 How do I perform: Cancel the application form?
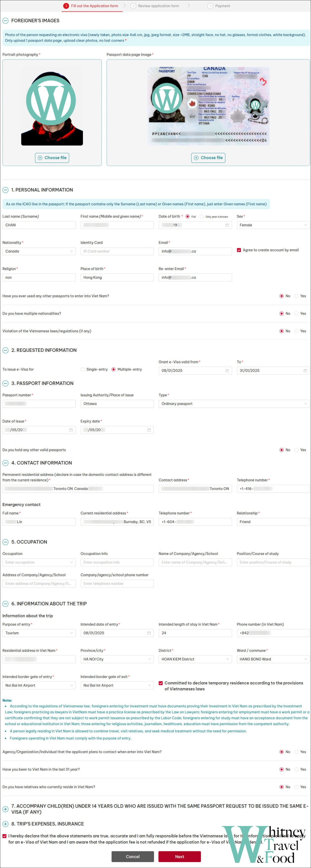pyautogui.click(x=133, y=857)
